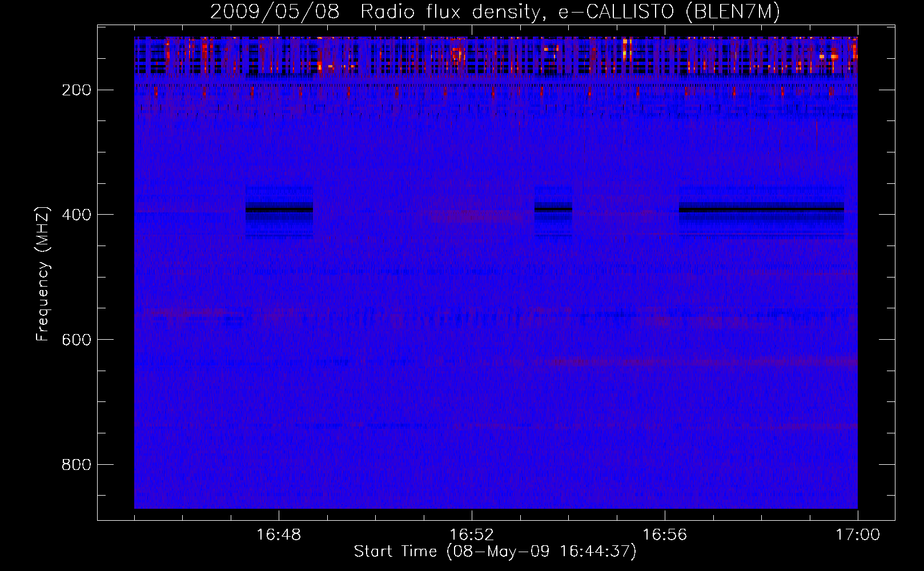This screenshot has width=924, height=571.
Task: Click the 400 MHz frequency tick label
Action: pyautogui.click(x=76, y=214)
